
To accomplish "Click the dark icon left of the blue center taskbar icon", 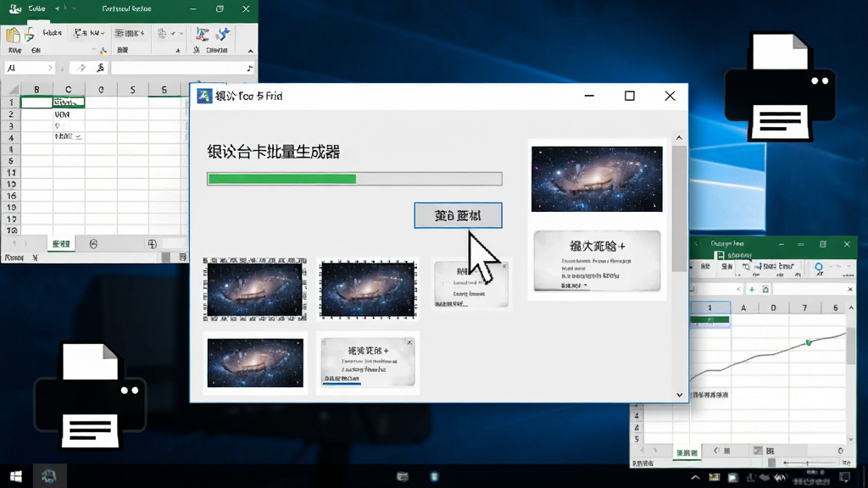I will click(x=403, y=476).
